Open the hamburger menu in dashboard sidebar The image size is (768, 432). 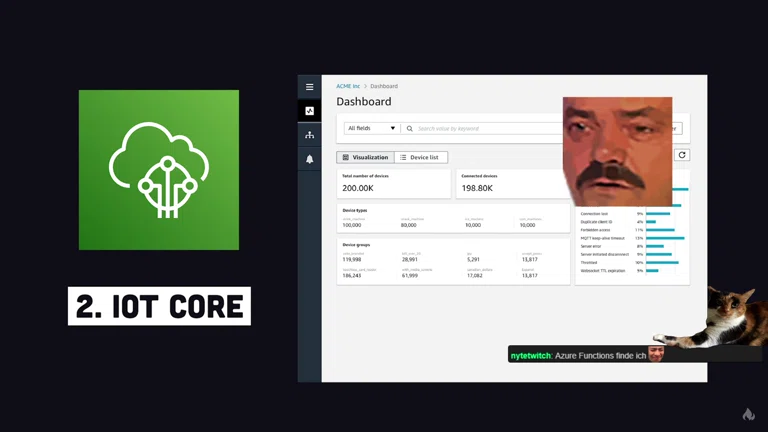[310, 87]
